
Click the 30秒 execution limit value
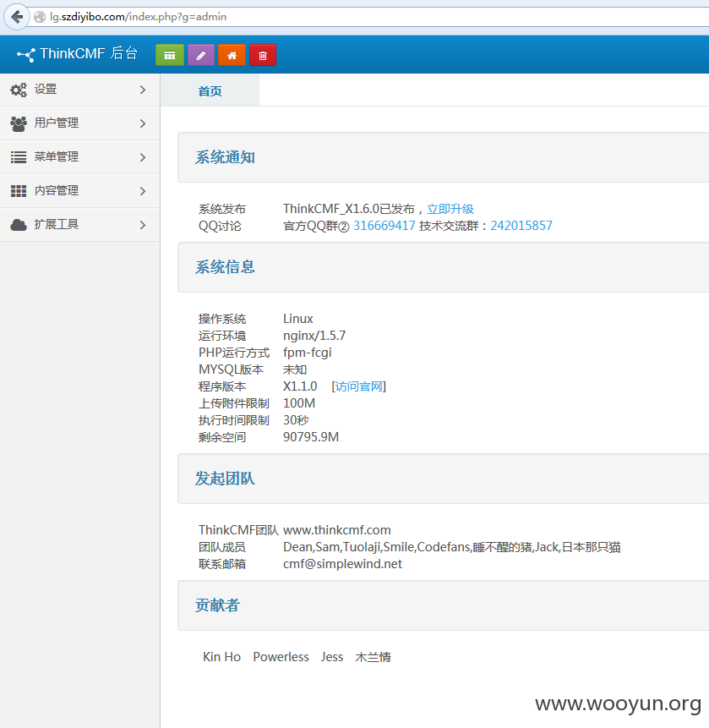pyautogui.click(x=296, y=420)
